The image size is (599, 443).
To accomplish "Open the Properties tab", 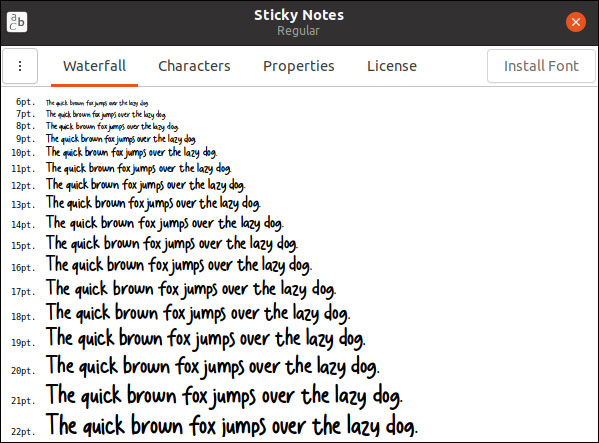I will pos(299,66).
